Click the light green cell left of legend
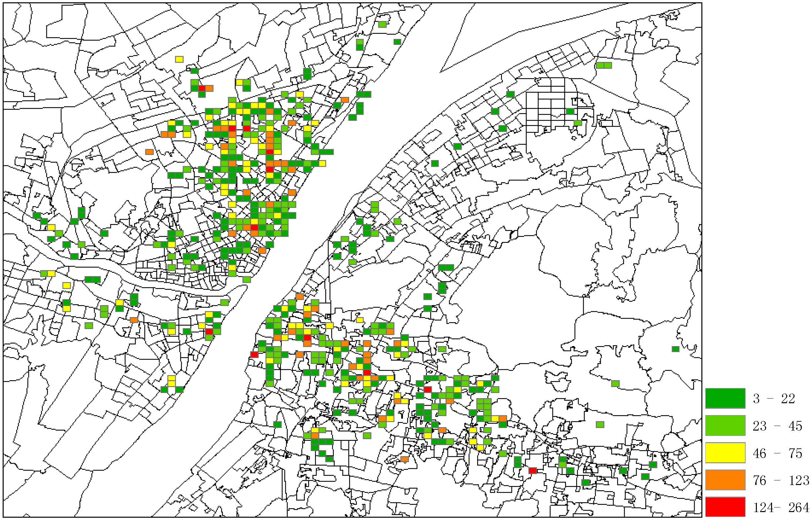This screenshot has width=812, height=521. point(600,424)
